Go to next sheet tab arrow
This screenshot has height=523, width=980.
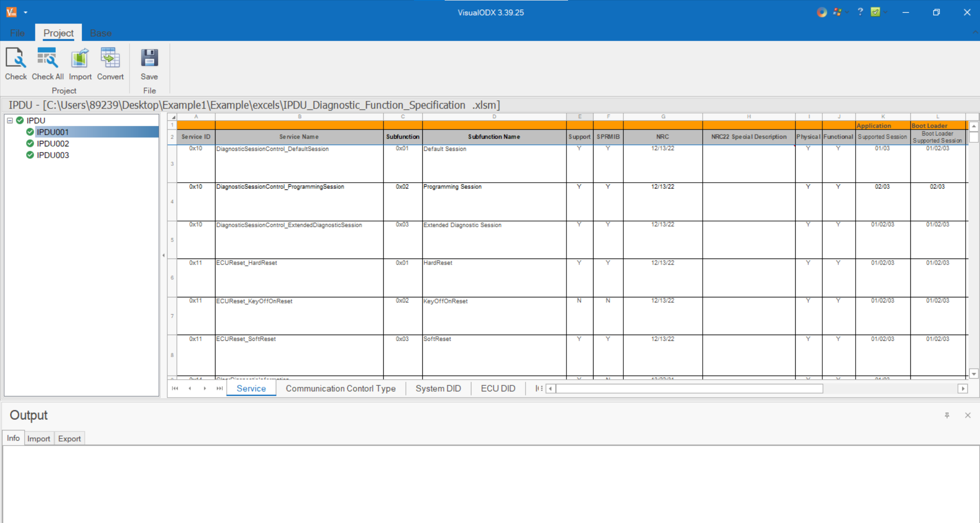pos(205,388)
